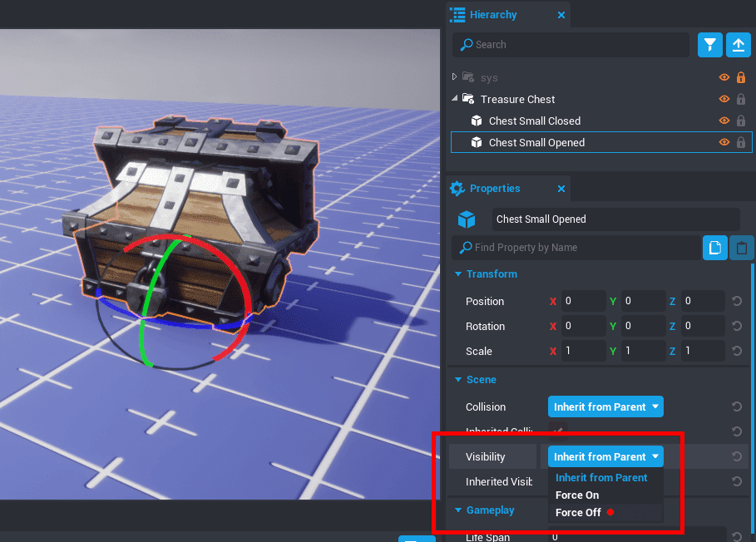Open the Collision dropdown
Screen dimensions: 756x542
(605, 407)
